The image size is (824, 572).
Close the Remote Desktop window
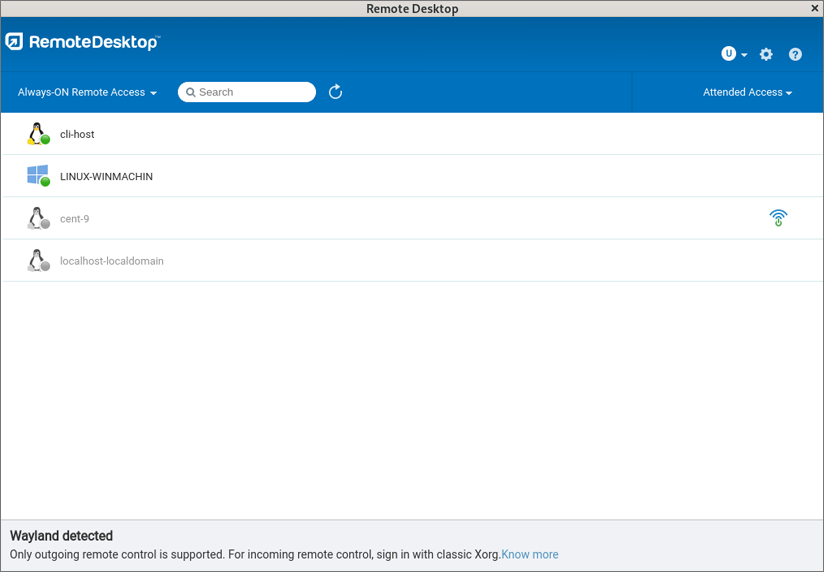point(814,9)
